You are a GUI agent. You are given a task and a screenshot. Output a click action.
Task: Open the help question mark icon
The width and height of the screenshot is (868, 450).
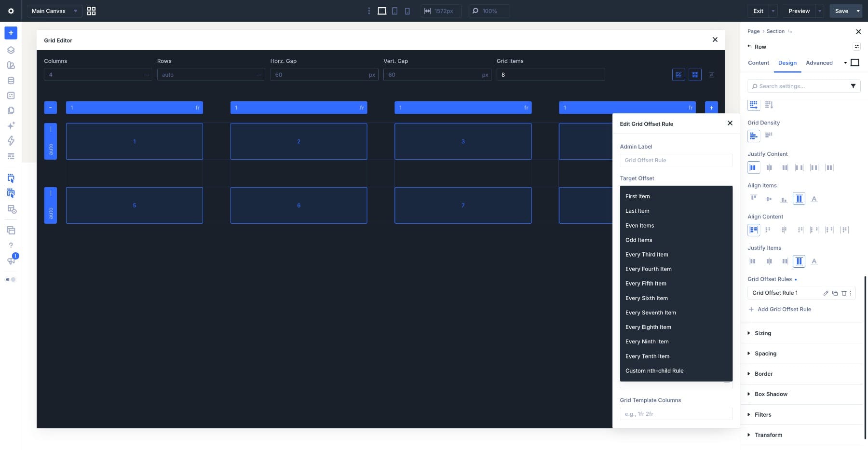(11, 245)
